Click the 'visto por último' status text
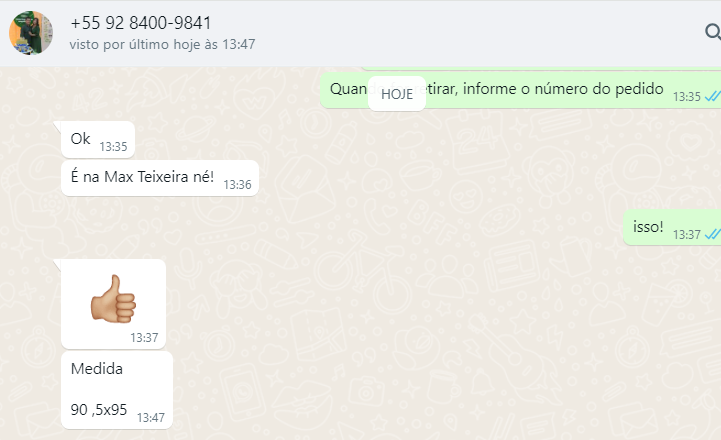 (x=162, y=44)
